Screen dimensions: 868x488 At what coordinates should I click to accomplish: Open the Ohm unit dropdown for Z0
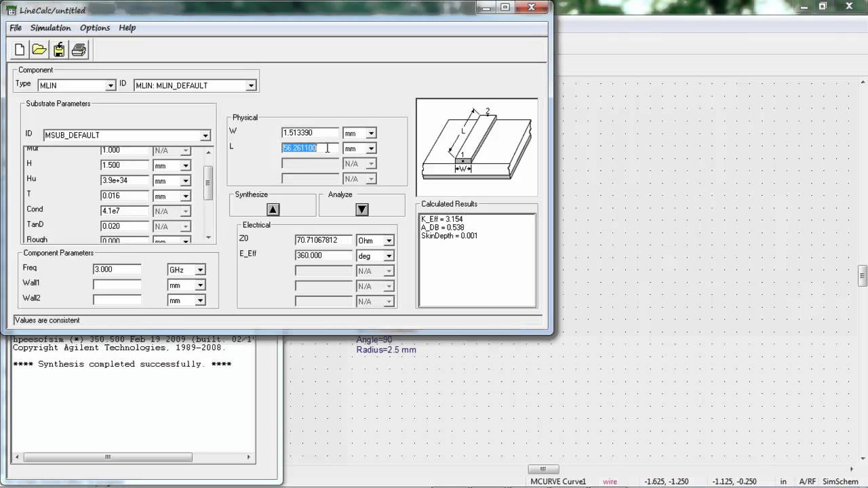[389, 241]
